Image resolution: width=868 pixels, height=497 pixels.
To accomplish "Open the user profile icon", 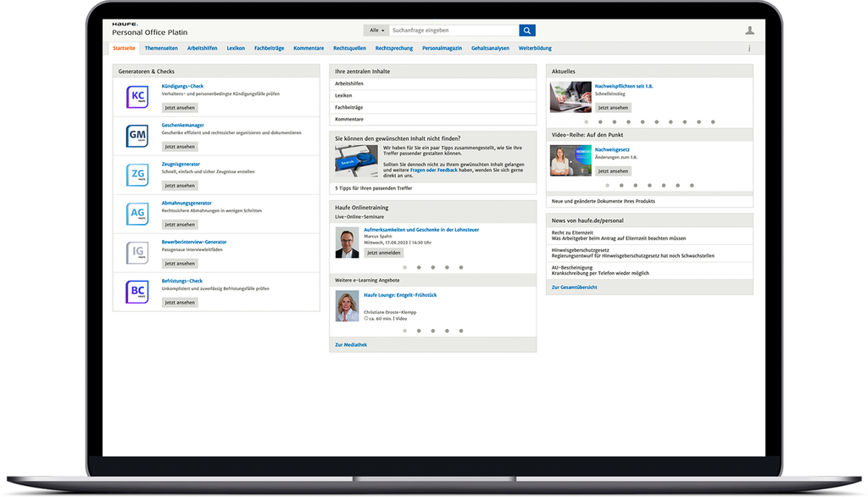I will [749, 31].
